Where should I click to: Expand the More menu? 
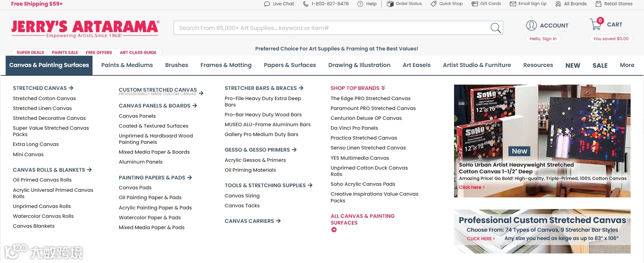click(627, 65)
